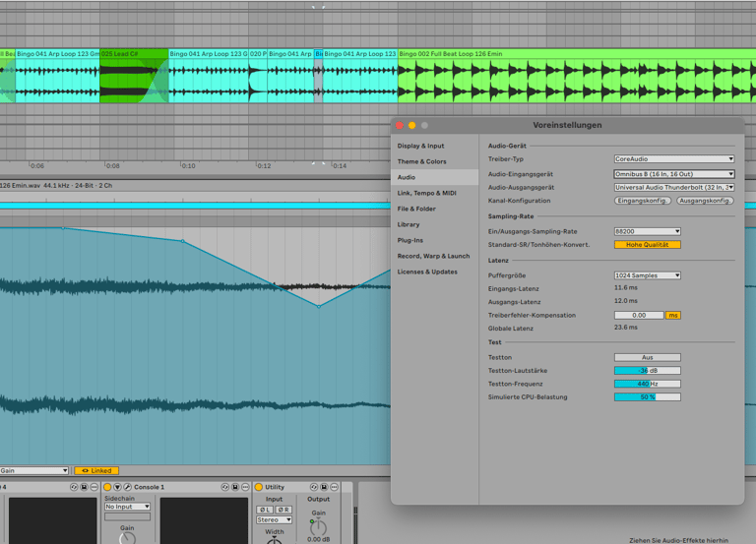The width and height of the screenshot is (756, 544).
Task: Invert left channel phase in Utility
Action: pos(266,510)
